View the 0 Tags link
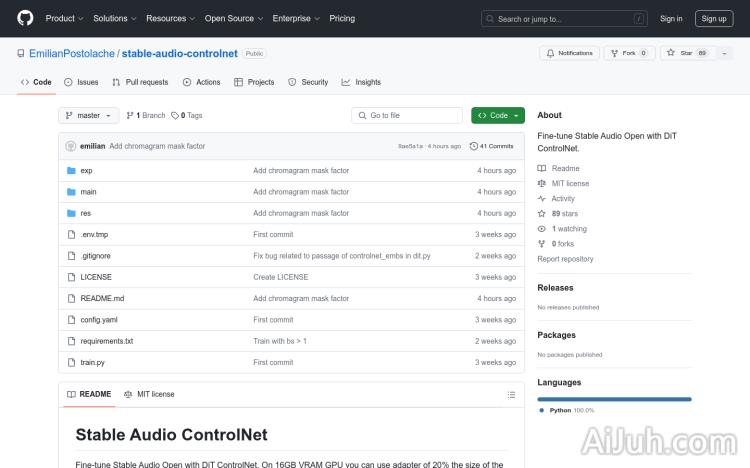The width and height of the screenshot is (750, 468). click(187, 115)
